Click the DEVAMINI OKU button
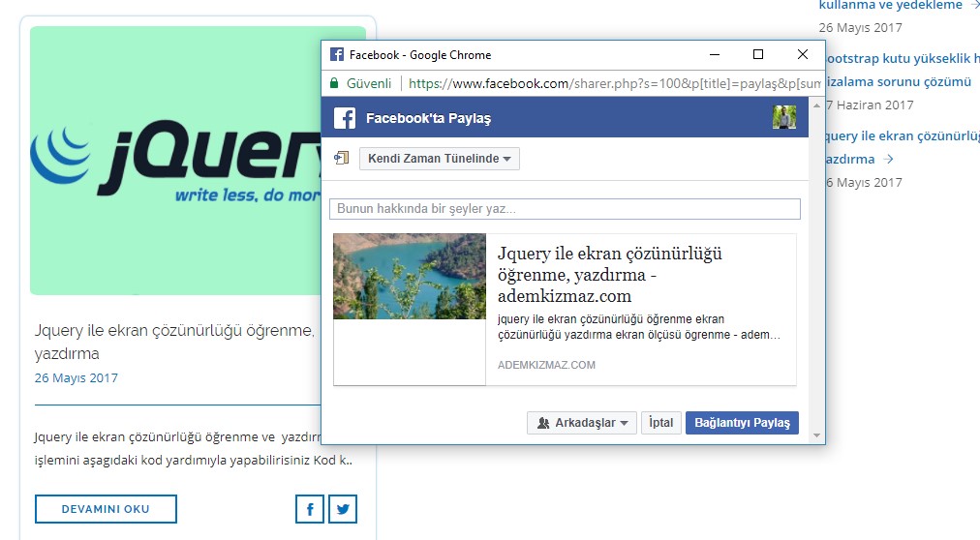The width and height of the screenshot is (980, 540). [106, 509]
